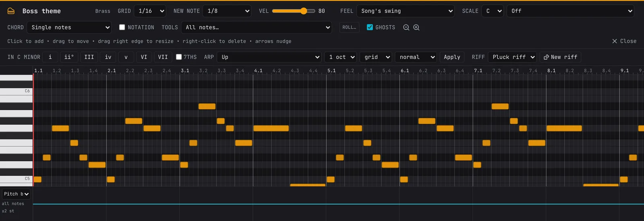Click the 5.1 bar marker in the ruler
Screen dimensions: 644x221
click(x=331, y=70)
